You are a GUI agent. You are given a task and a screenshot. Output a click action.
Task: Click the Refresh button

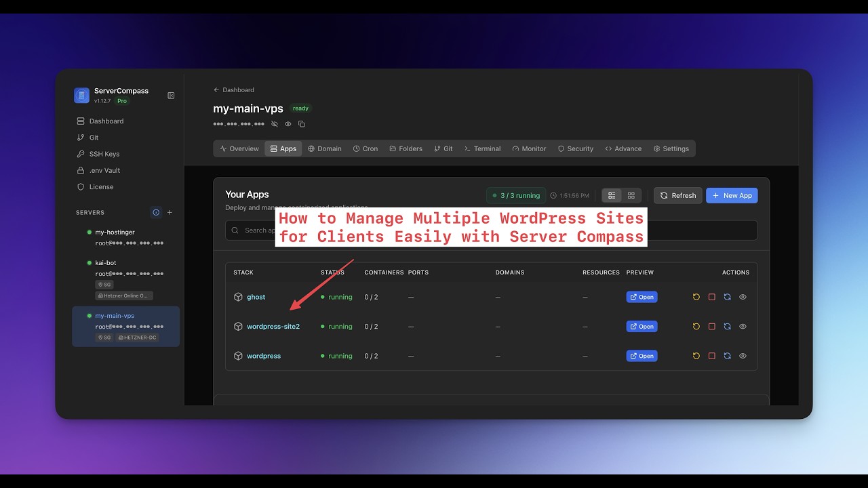pos(678,195)
